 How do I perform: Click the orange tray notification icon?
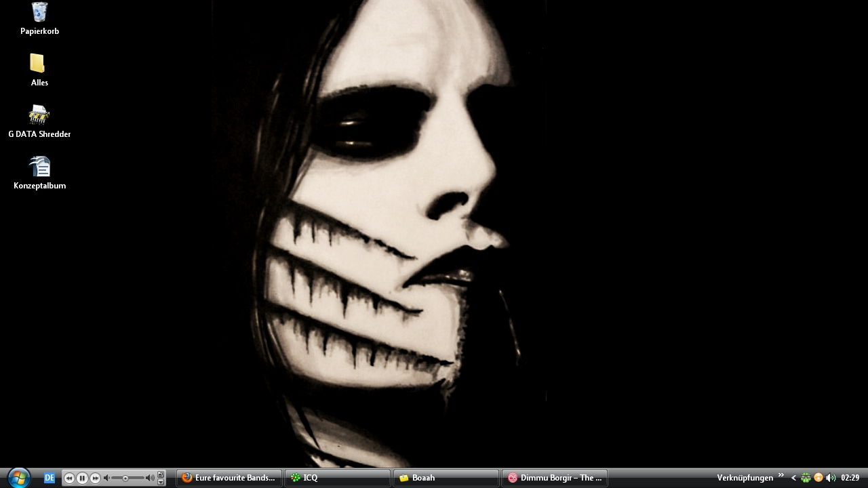click(x=818, y=478)
